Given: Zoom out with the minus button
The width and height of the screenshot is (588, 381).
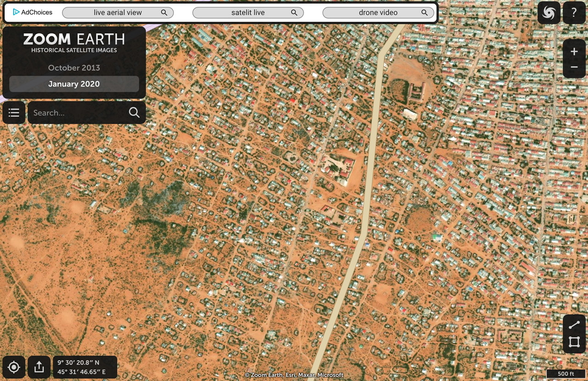Looking at the screenshot, I should click(574, 68).
